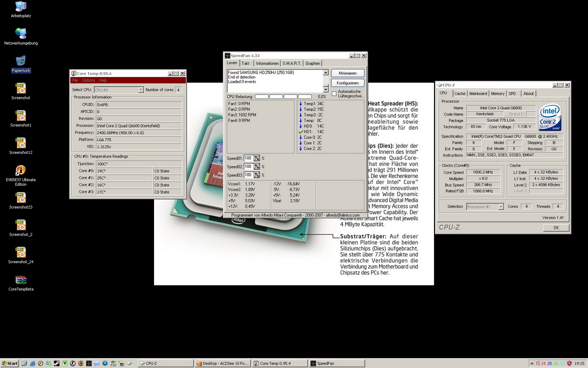Adjust the Speed02 spinner arrows

click(x=257, y=167)
